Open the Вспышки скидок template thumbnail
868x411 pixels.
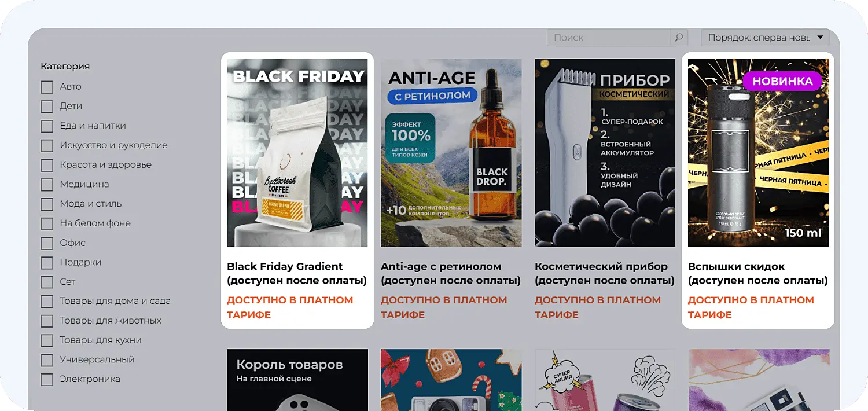(x=758, y=153)
